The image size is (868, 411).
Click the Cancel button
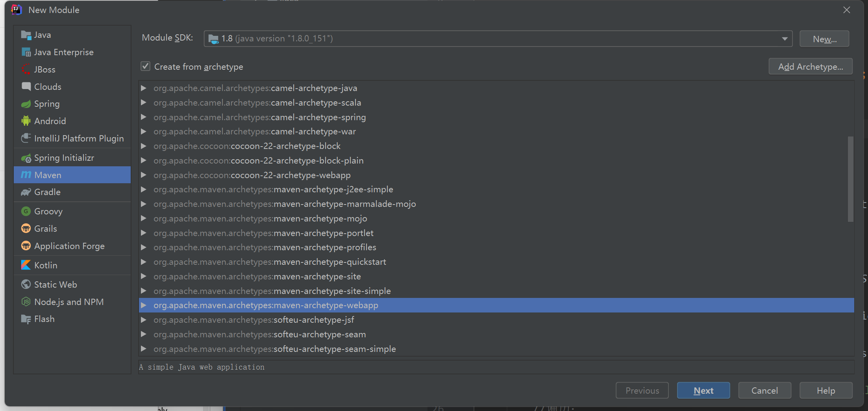pos(764,391)
